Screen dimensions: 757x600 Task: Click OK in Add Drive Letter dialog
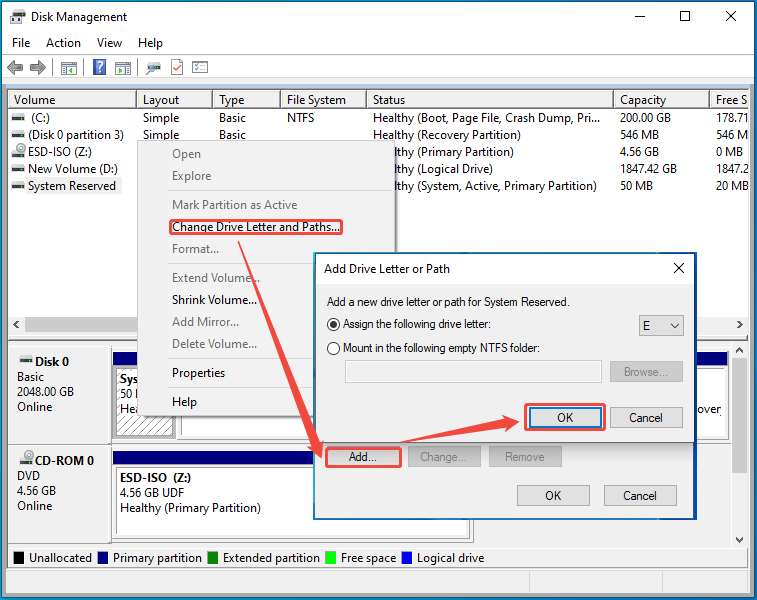point(565,418)
